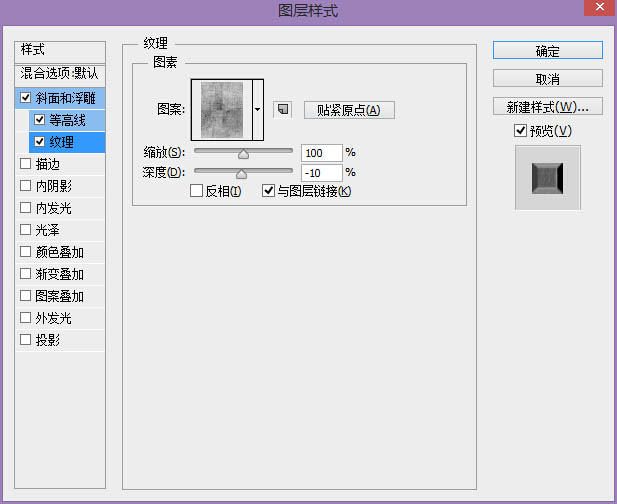The width and height of the screenshot is (617, 504).
Task: Open 混合选项:默认 settings
Action: [x=61, y=75]
